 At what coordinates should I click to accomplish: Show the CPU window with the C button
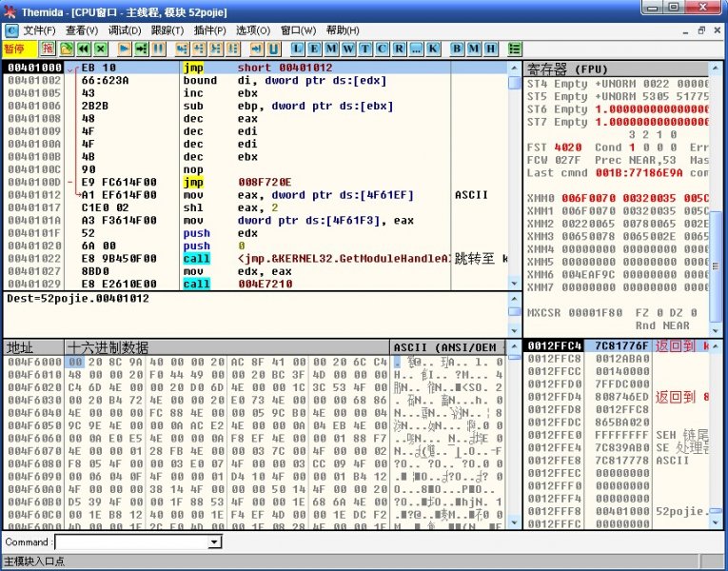coord(382,49)
